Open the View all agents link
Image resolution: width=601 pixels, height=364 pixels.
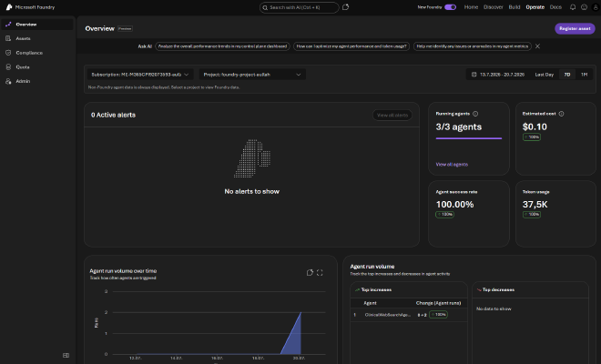coord(452,164)
